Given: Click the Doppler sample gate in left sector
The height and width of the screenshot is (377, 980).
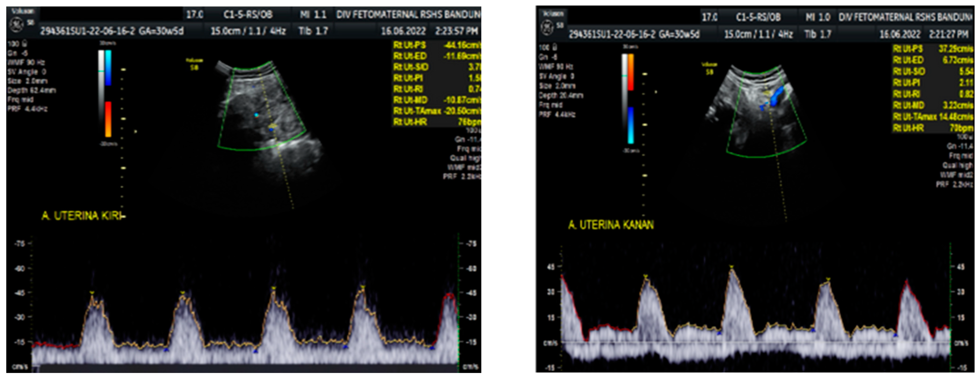Looking at the screenshot, I should (x=272, y=126).
